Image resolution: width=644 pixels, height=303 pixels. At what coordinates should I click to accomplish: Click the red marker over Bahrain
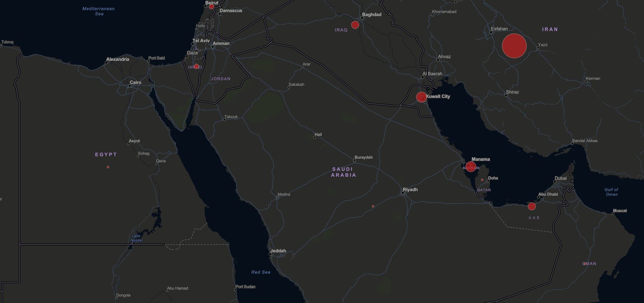(470, 167)
